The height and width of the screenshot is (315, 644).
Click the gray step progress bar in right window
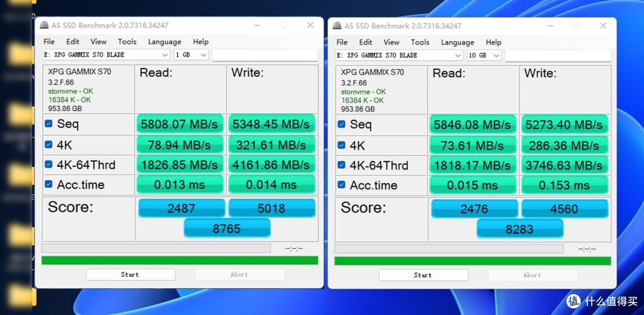point(449,248)
